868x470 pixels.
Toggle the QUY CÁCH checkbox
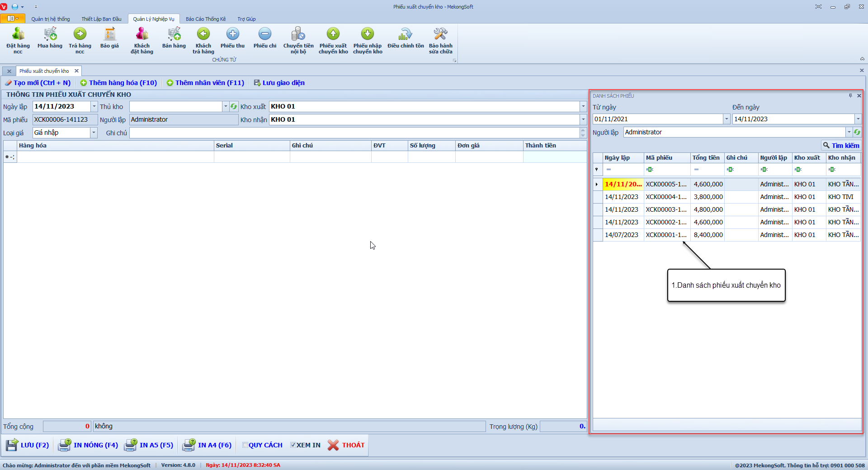click(245, 445)
